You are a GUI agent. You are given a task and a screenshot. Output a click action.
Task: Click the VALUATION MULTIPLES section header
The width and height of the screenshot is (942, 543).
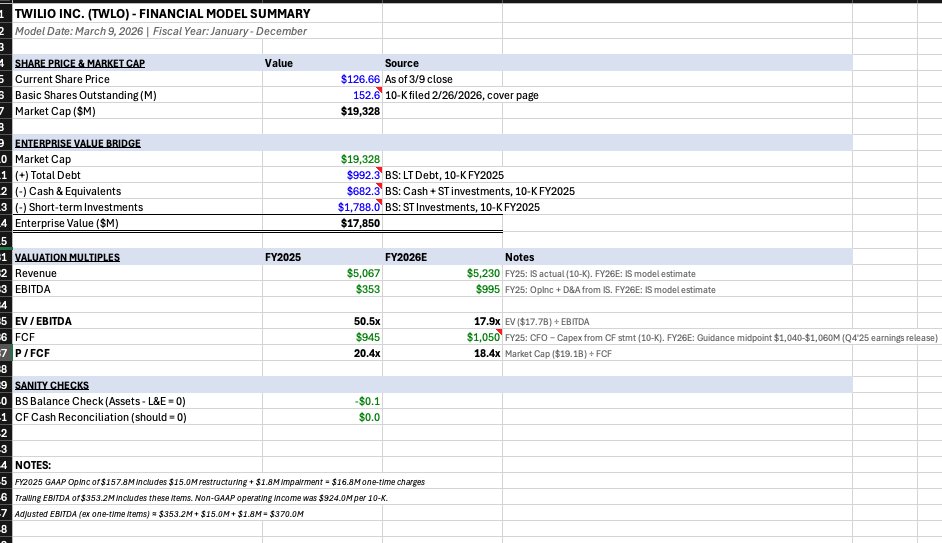click(x=67, y=257)
